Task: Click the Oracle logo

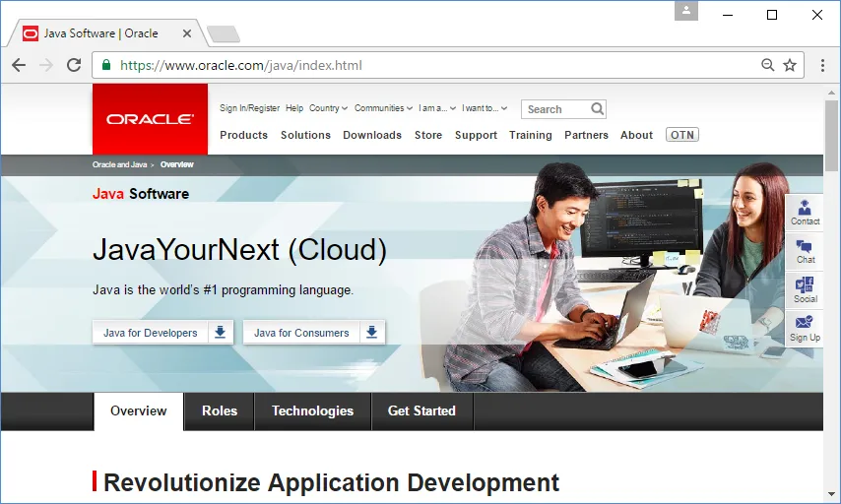Action: [150, 119]
